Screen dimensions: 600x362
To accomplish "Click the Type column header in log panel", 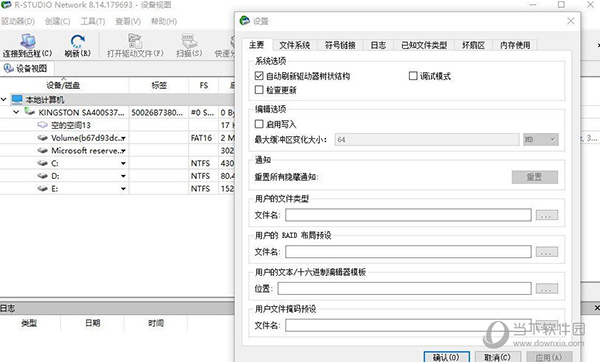I will [x=29, y=323].
